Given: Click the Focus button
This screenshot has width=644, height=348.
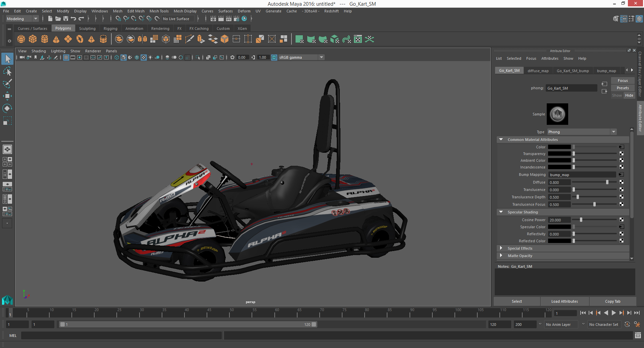Looking at the screenshot, I should [623, 81].
